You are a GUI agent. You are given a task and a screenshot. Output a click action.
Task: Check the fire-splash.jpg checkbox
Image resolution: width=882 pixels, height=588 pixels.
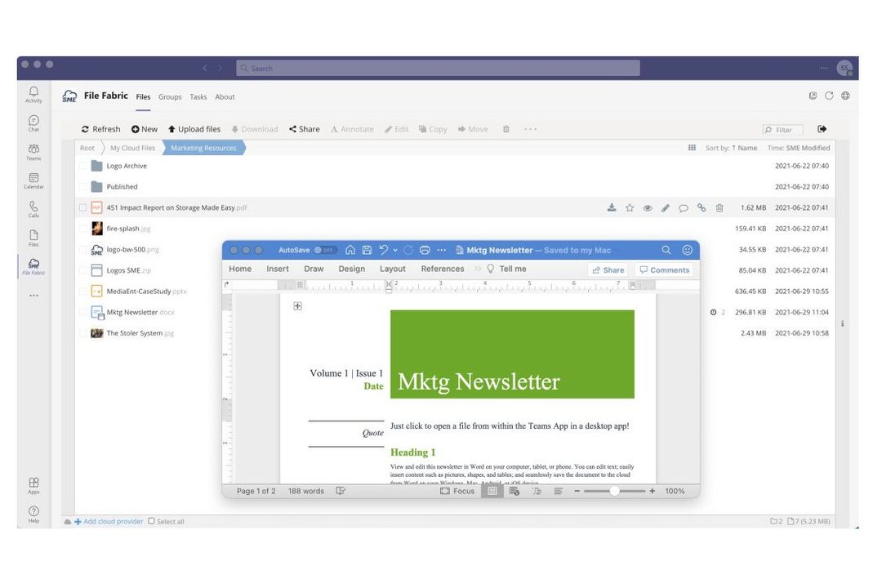click(x=82, y=229)
